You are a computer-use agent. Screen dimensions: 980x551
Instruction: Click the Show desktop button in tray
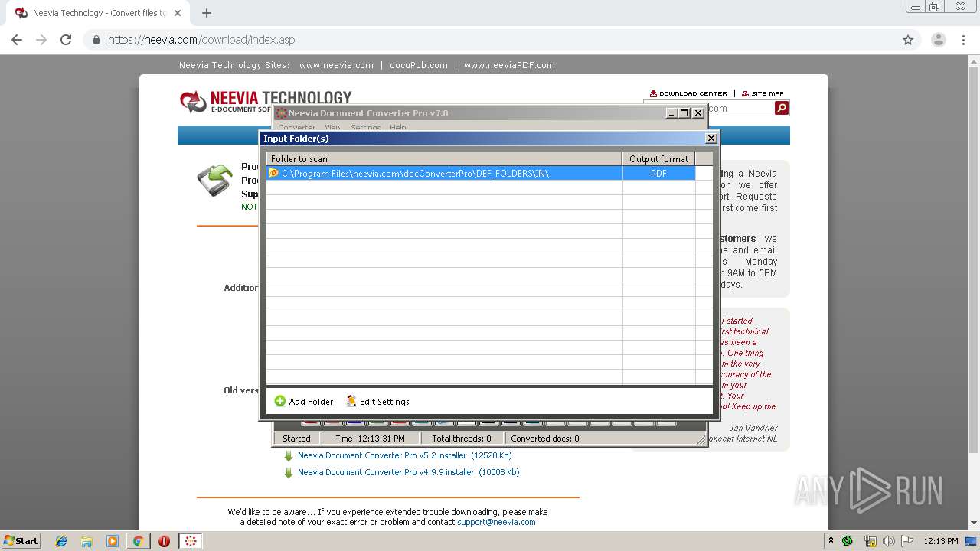pyautogui.click(x=972, y=541)
